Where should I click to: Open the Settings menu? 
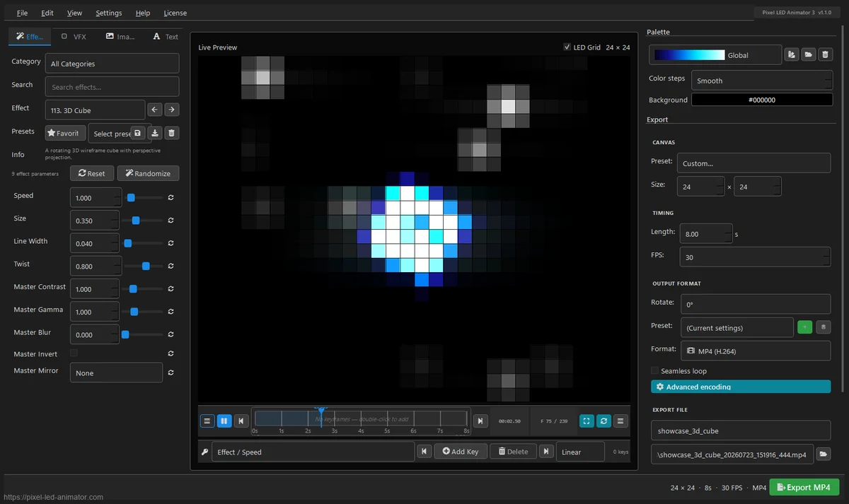tap(109, 13)
